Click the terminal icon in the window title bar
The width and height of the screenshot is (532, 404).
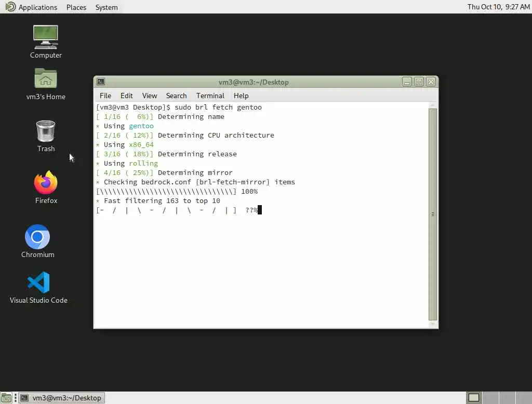point(101,82)
